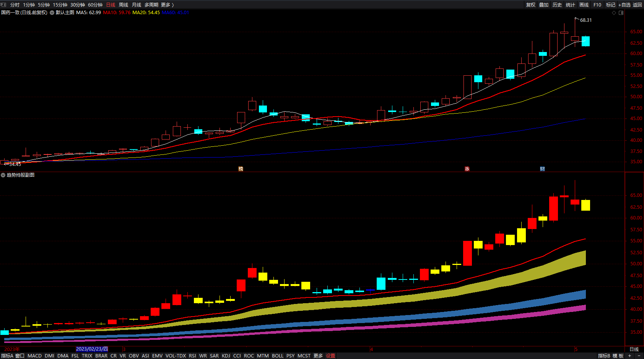The image size is (644, 359).
Task: Switch to 5分钟 period
Action: (44, 5)
